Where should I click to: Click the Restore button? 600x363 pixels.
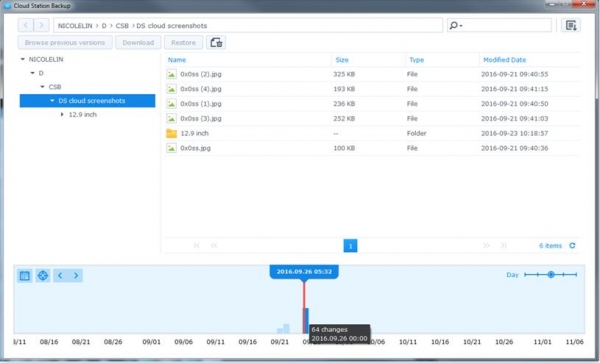(x=183, y=42)
